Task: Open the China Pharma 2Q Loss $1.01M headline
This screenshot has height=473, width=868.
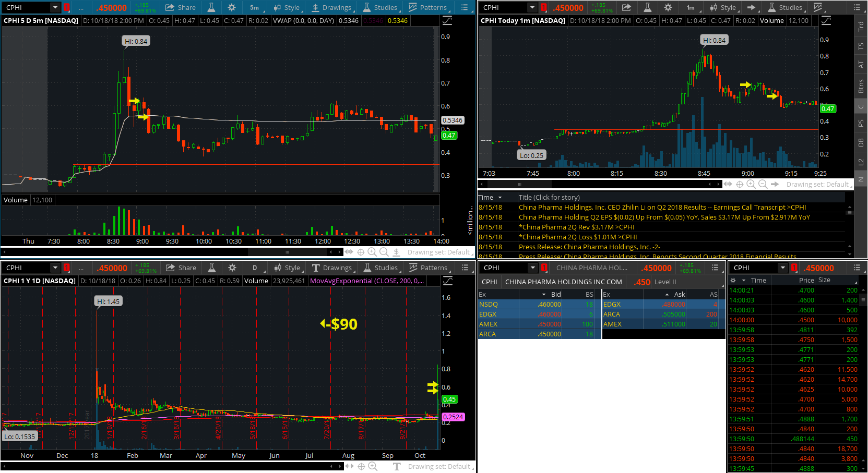Action: point(578,237)
